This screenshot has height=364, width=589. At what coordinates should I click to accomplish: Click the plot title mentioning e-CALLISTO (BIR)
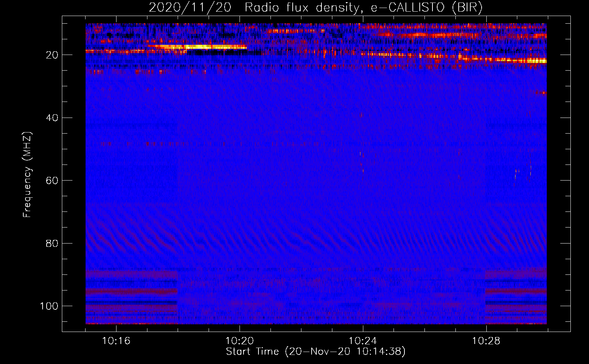(316, 8)
